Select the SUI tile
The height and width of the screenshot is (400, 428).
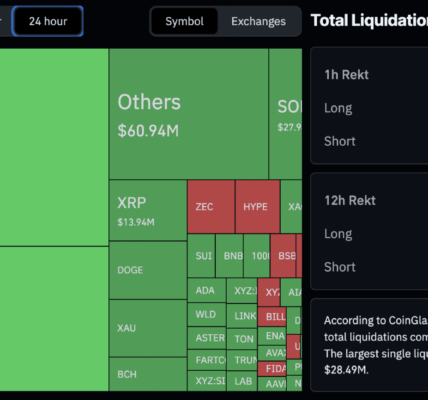tap(201, 256)
